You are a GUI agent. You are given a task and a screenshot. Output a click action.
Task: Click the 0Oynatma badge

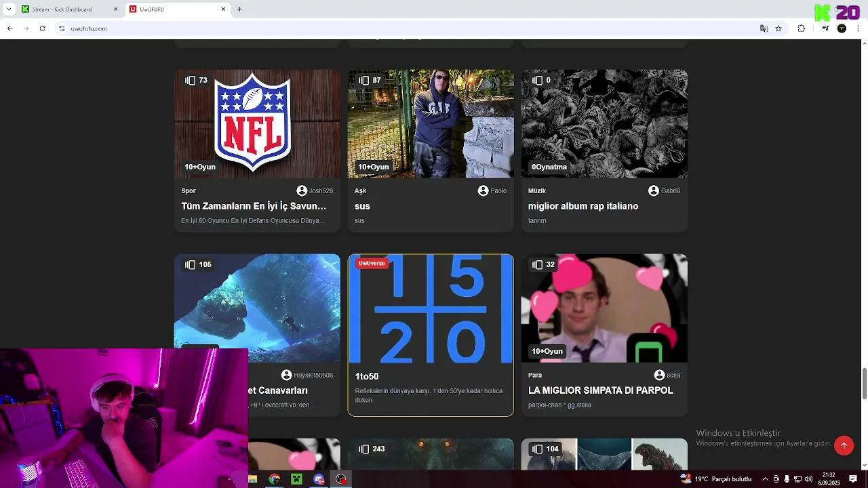[549, 167]
